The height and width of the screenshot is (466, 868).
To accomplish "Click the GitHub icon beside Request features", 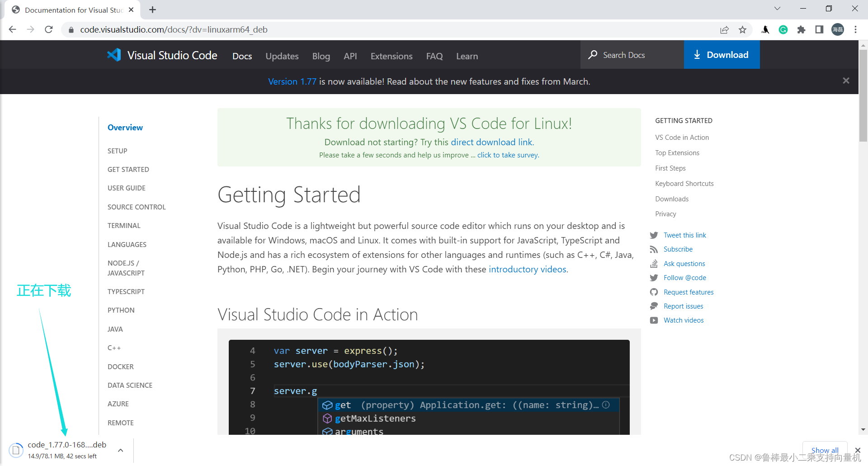I will tap(654, 292).
